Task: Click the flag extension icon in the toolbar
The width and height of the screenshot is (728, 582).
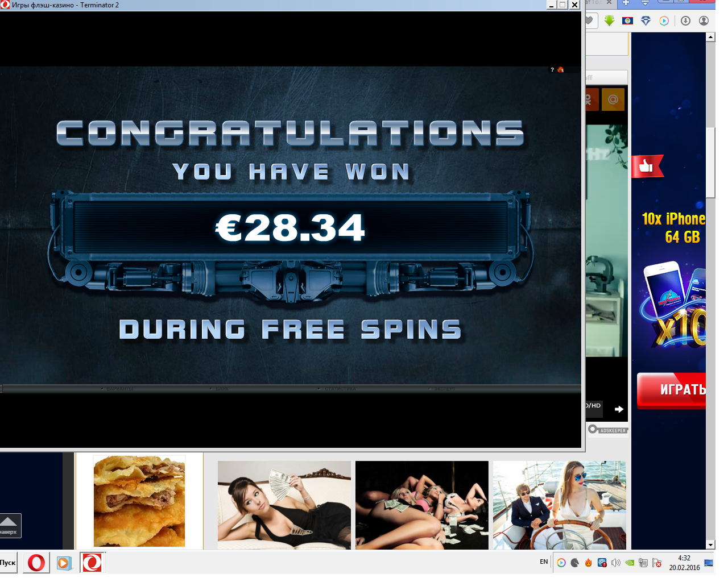Action: (627, 21)
